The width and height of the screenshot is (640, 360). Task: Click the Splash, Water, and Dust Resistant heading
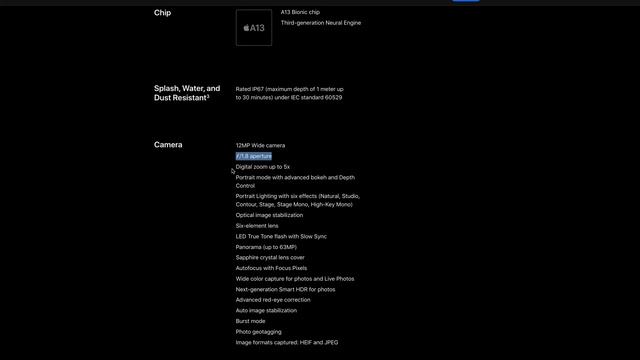(x=187, y=93)
